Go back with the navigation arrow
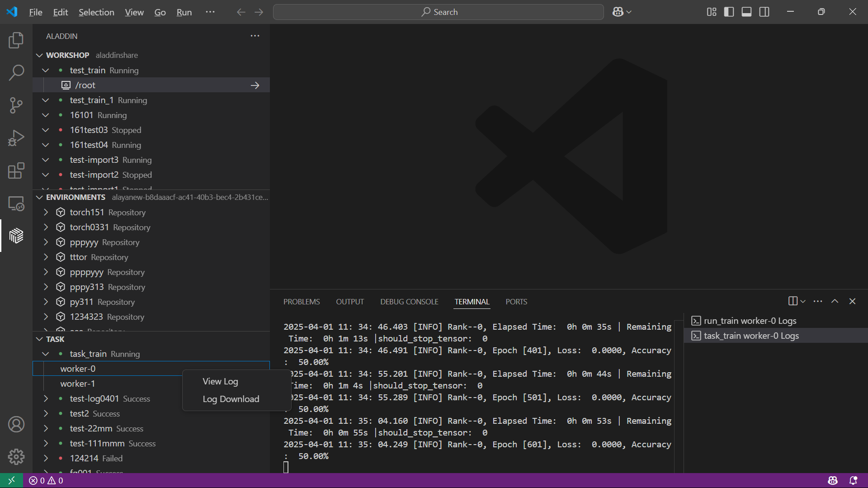This screenshot has width=868, height=488. 241,12
